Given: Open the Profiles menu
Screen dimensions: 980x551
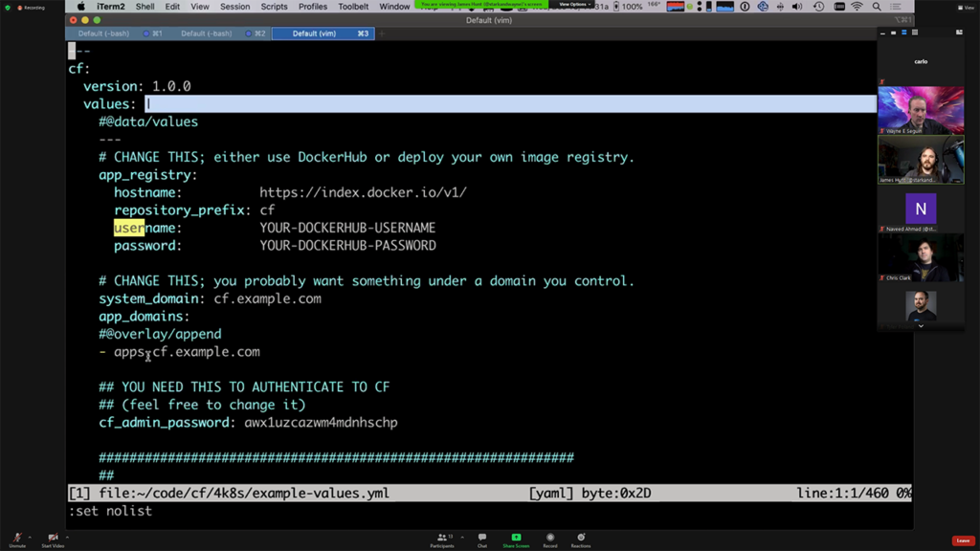Looking at the screenshot, I should pos(313,7).
